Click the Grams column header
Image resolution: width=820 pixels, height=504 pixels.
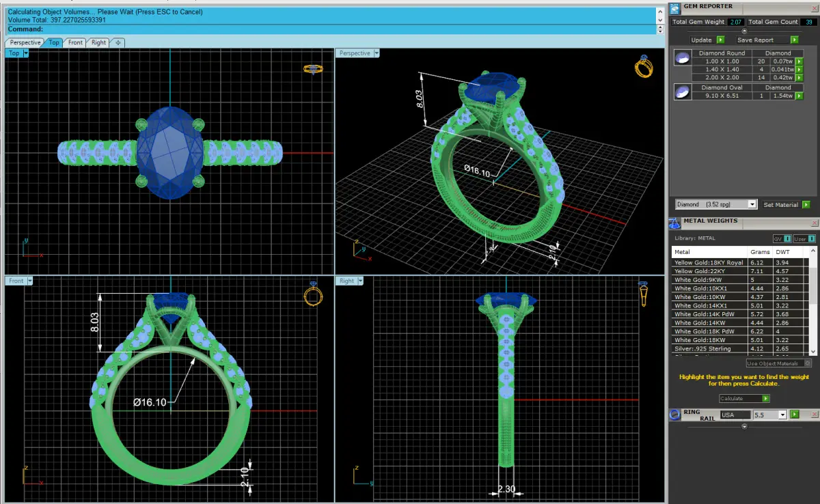(x=761, y=252)
